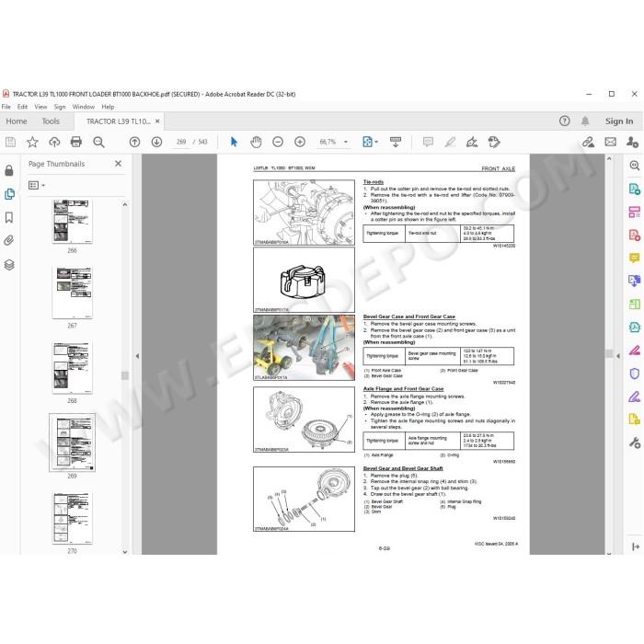Screen dimensions: 644x644
Task: Add a comment with the speech bubble
Action: tap(428, 142)
